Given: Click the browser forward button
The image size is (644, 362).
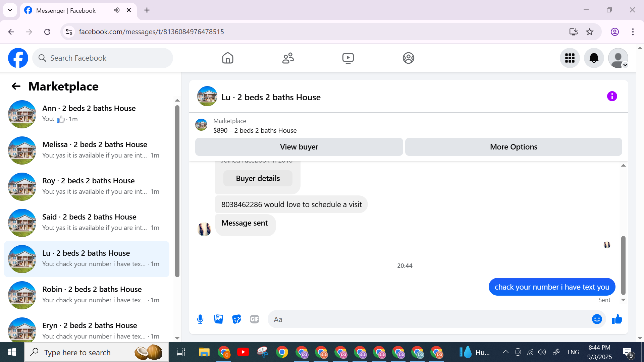Looking at the screenshot, I should 29,32.
